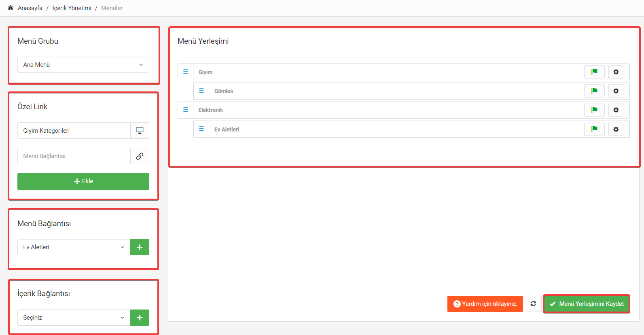The width and height of the screenshot is (644, 335).
Task: Select the Menüler breadcrumb text
Action: tap(112, 8)
